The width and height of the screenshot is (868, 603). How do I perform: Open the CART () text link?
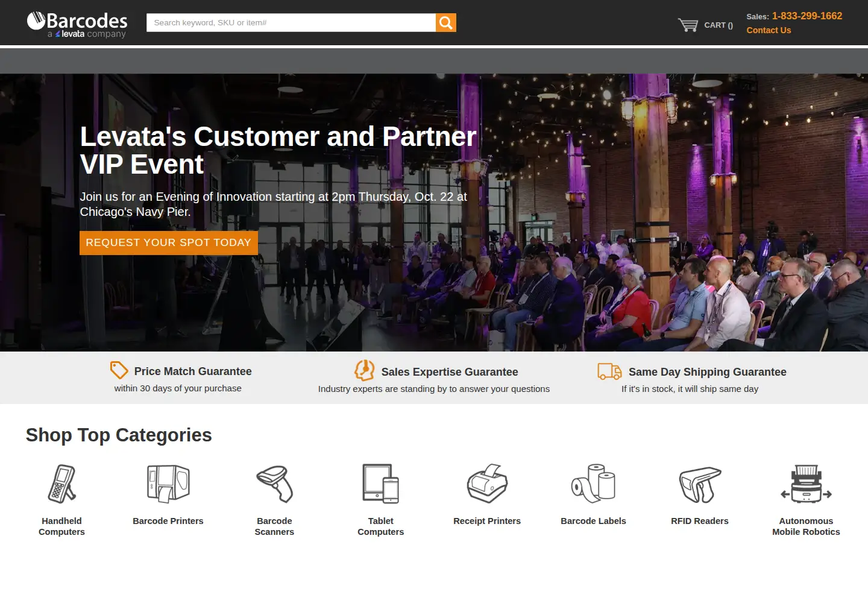(x=719, y=25)
